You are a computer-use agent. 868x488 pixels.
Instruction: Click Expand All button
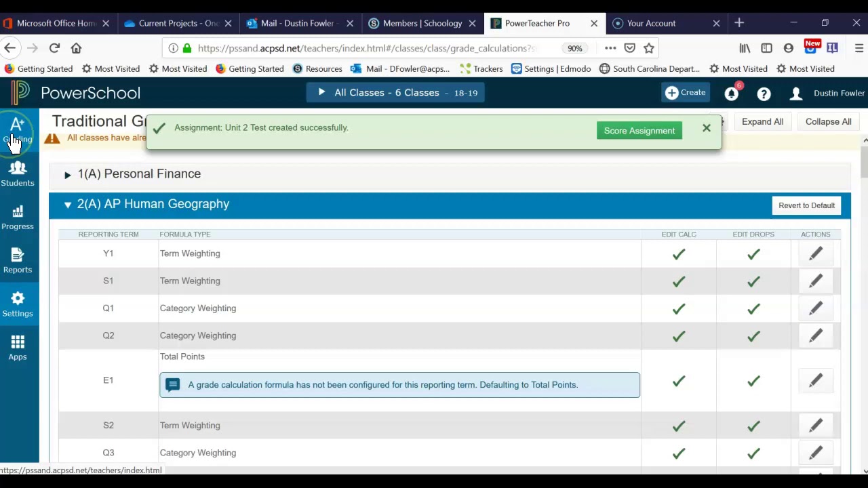762,122
